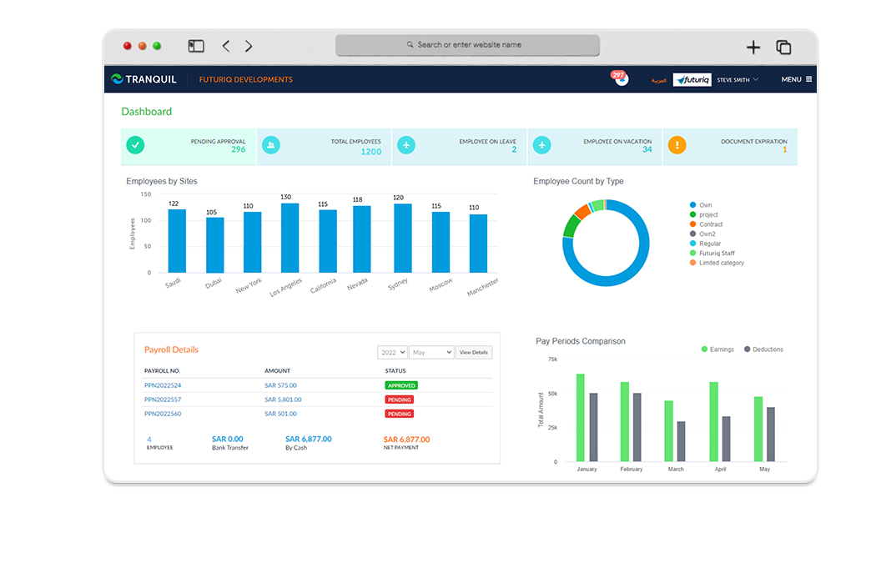Click the TRANQUIL logo icon

point(118,79)
